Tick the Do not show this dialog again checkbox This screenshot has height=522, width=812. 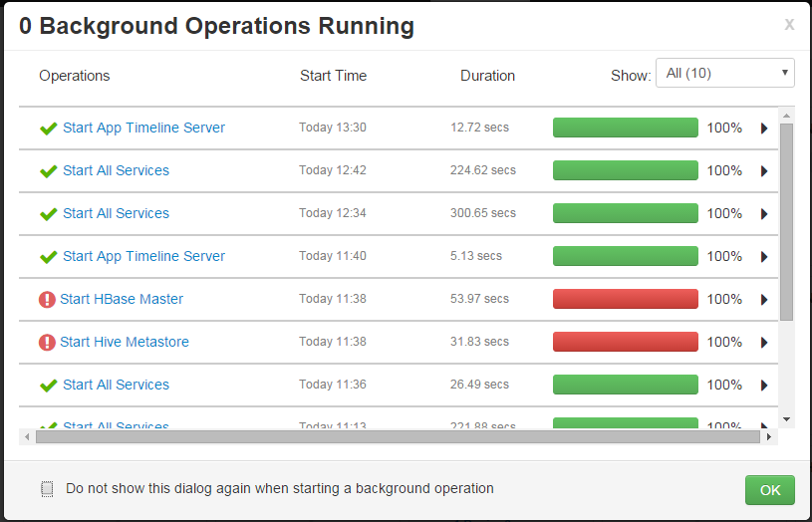coord(47,489)
